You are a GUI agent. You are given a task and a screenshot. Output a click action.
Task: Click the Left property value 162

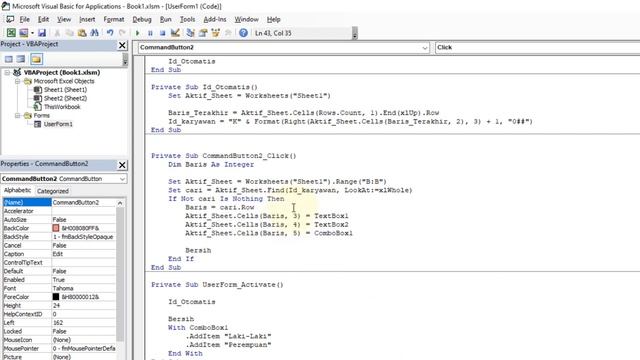pyautogui.click(x=58, y=322)
